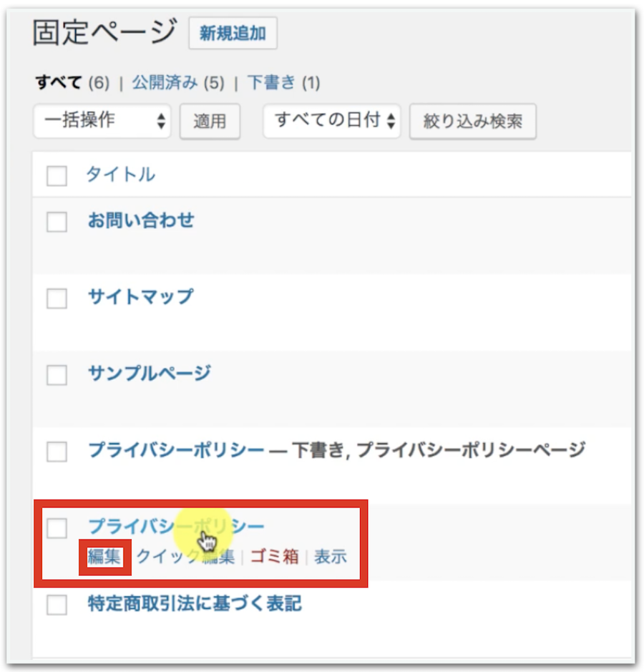The width and height of the screenshot is (644, 672).
Task: Open the 一括操作 bulk actions dropdown
Action: pos(102,120)
